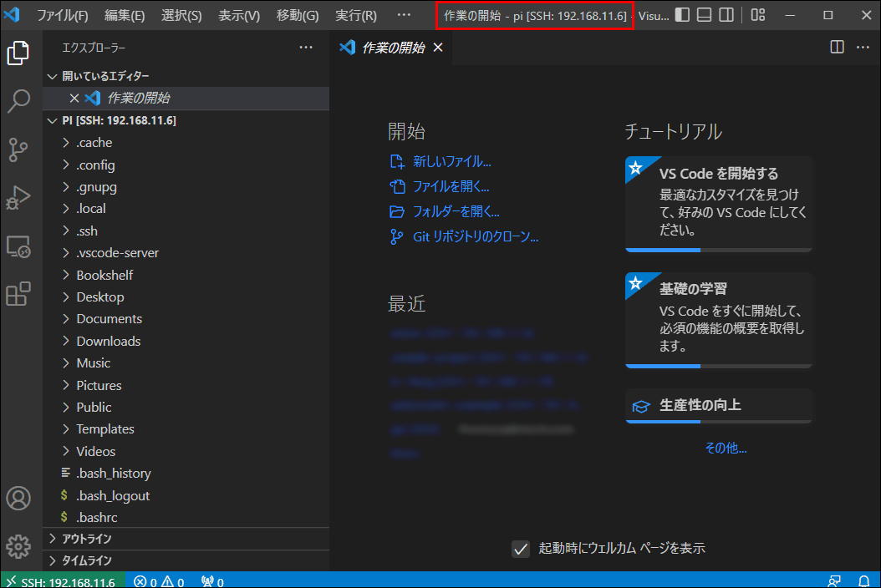
Task: Open the .bash_logout file
Action: (186, 496)
